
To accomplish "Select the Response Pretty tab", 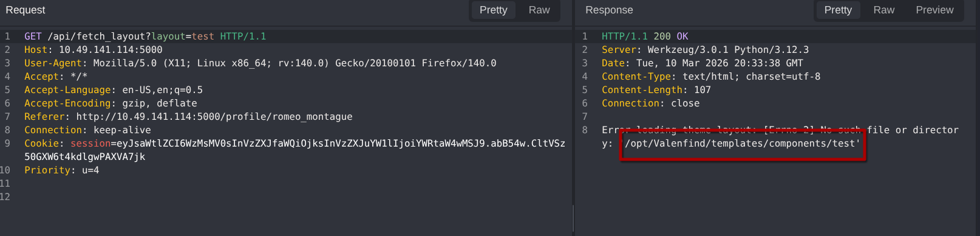I will pyautogui.click(x=837, y=10).
